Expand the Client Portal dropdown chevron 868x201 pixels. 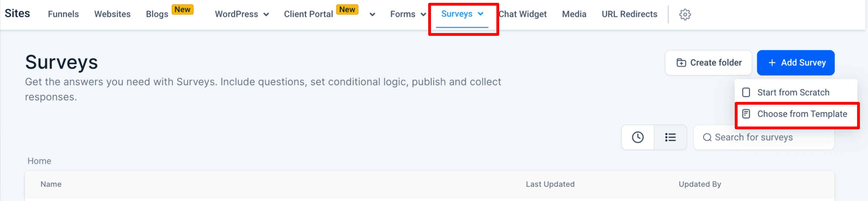click(372, 14)
